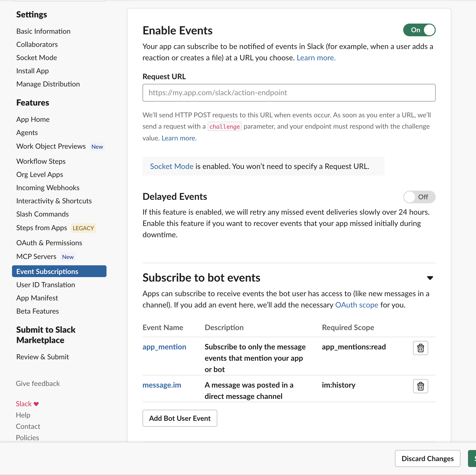Open Interactivity & Shortcuts

(54, 201)
